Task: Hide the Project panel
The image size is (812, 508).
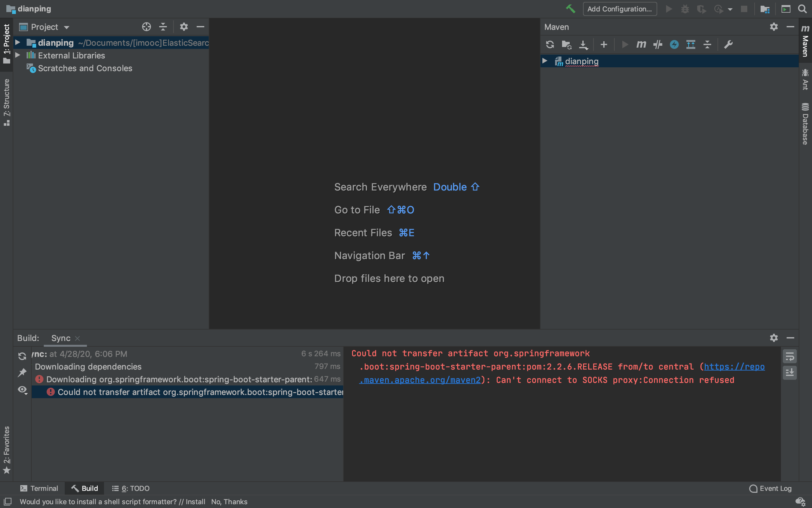Action: pyautogui.click(x=200, y=27)
